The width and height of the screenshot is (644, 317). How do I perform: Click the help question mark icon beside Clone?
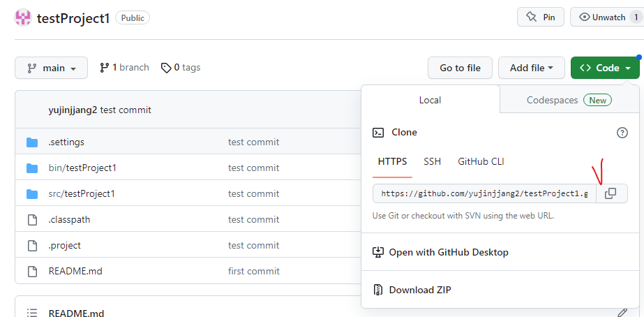point(622,133)
